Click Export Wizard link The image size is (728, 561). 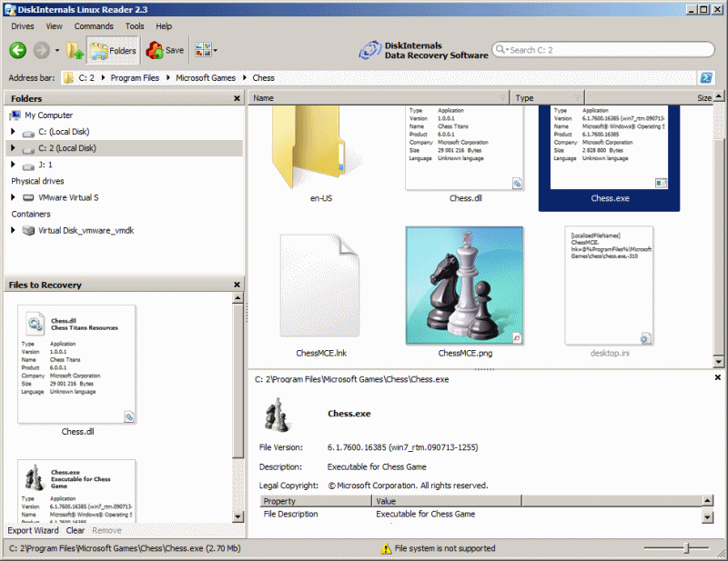tap(33, 530)
